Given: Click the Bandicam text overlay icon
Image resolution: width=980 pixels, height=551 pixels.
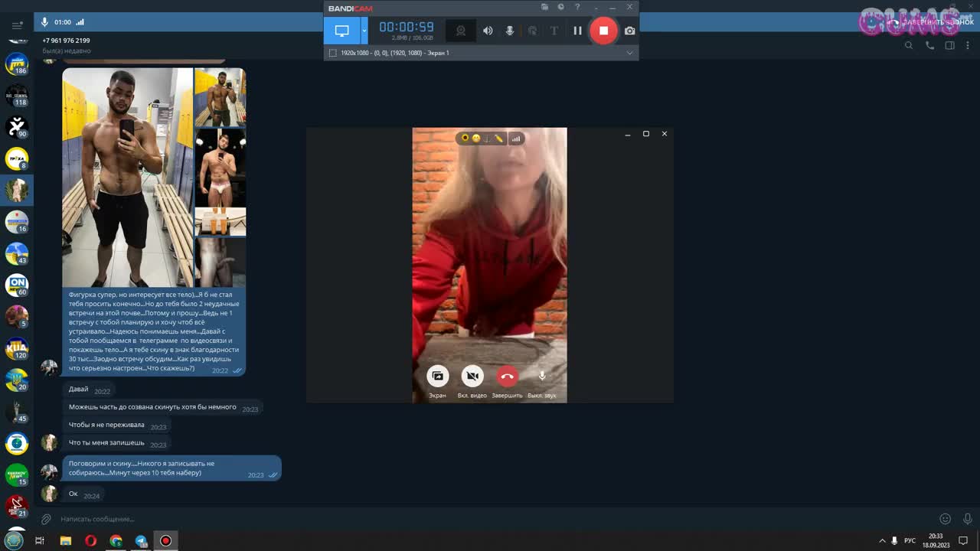Looking at the screenshot, I should [554, 31].
